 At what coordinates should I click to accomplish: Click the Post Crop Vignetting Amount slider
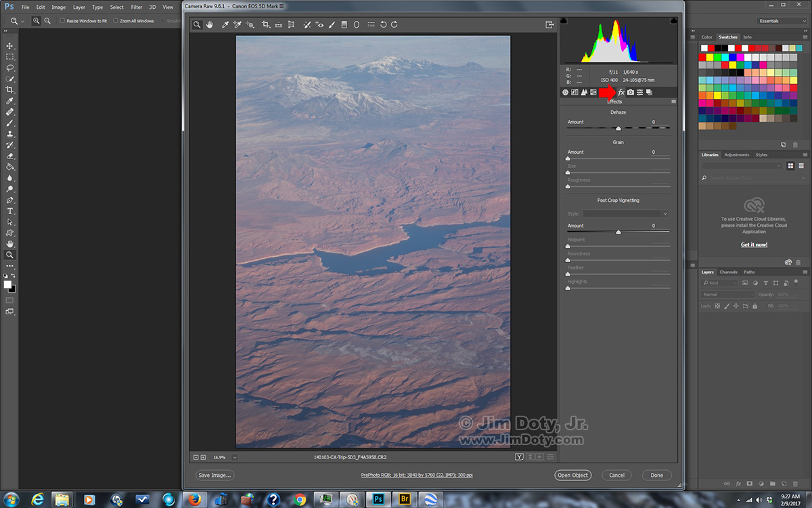click(x=618, y=232)
